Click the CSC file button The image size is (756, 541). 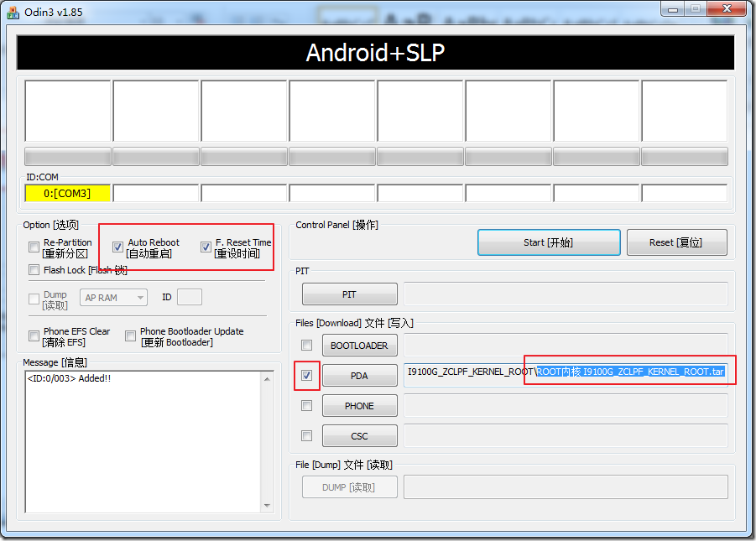coord(360,436)
